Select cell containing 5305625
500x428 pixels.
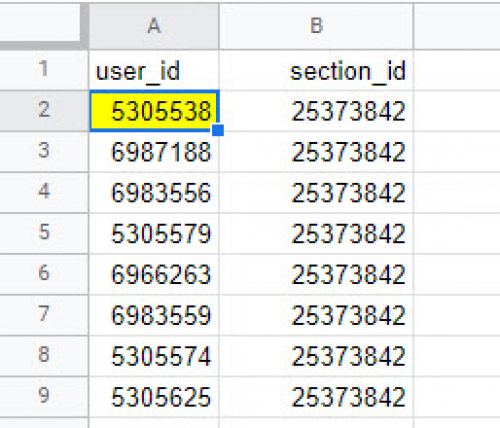coord(154,396)
